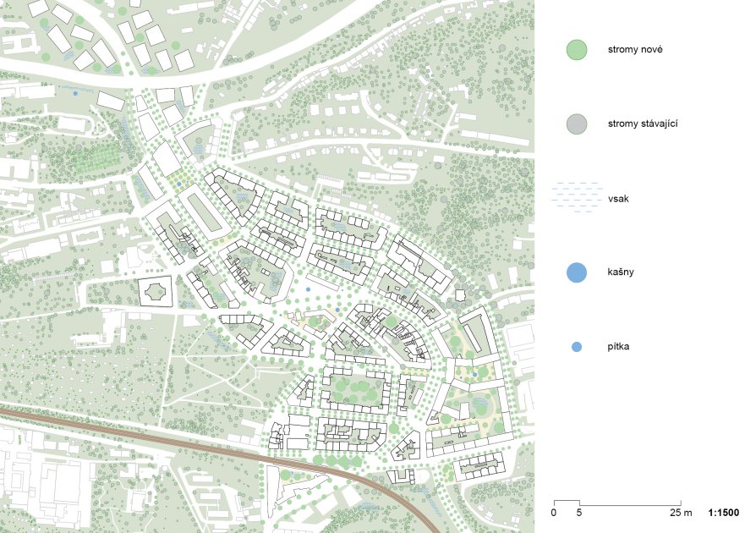Click the dashed blue 'vsak' legend symbol
The width and height of the screenshot is (756, 533).
pos(577,198)
